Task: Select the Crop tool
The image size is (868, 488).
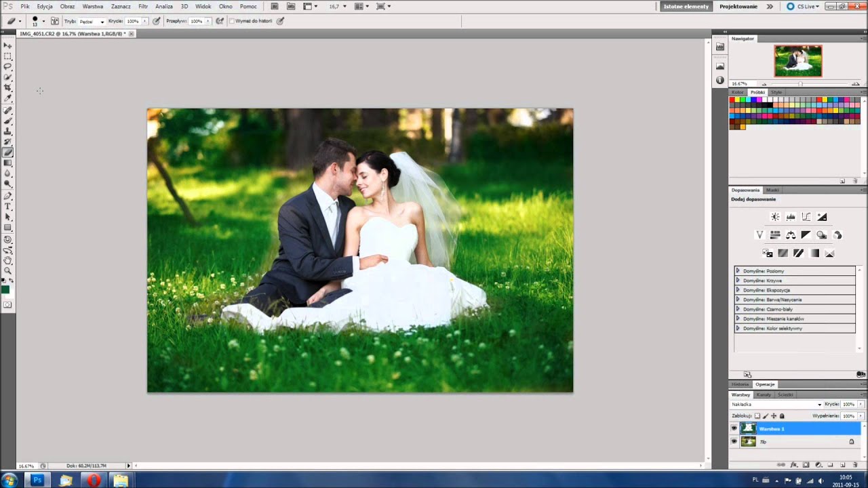Action: click(x=7, y=87)
